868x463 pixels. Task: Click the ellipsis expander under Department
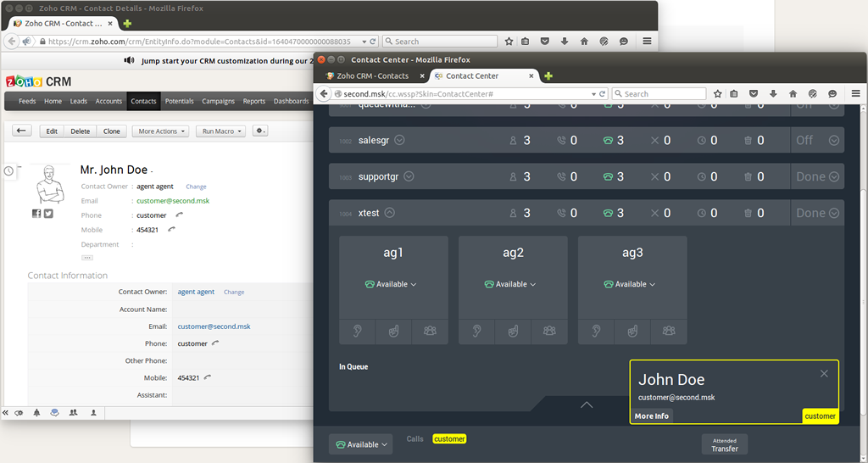(x=87, y=258)
